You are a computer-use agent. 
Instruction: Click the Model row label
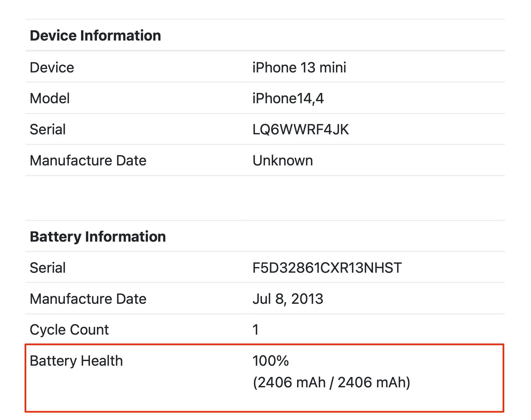click(50, 98)
